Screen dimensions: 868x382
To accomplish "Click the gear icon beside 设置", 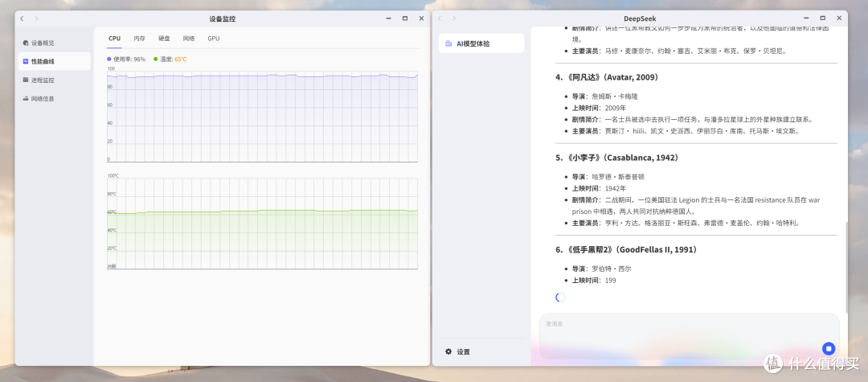I will (x=448, y=351).
